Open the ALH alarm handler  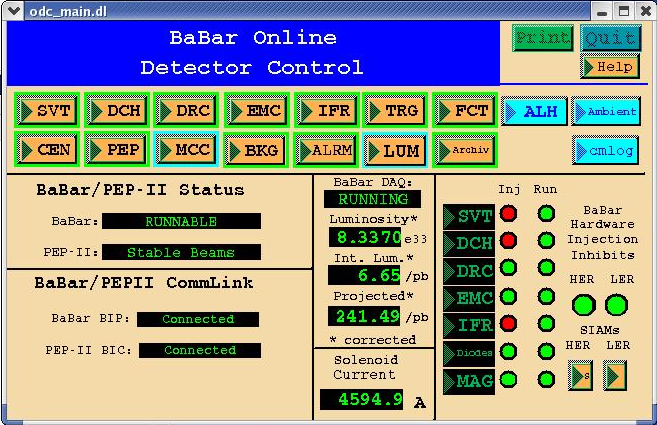(x=531, y=111)
